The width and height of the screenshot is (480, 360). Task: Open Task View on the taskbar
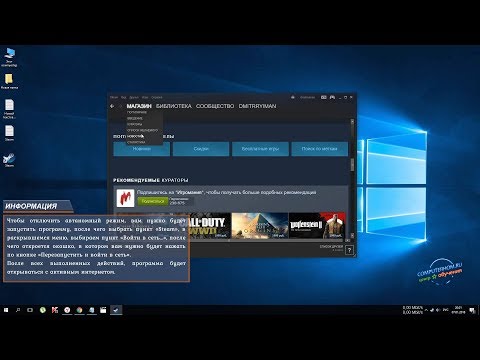pos(30,310)
